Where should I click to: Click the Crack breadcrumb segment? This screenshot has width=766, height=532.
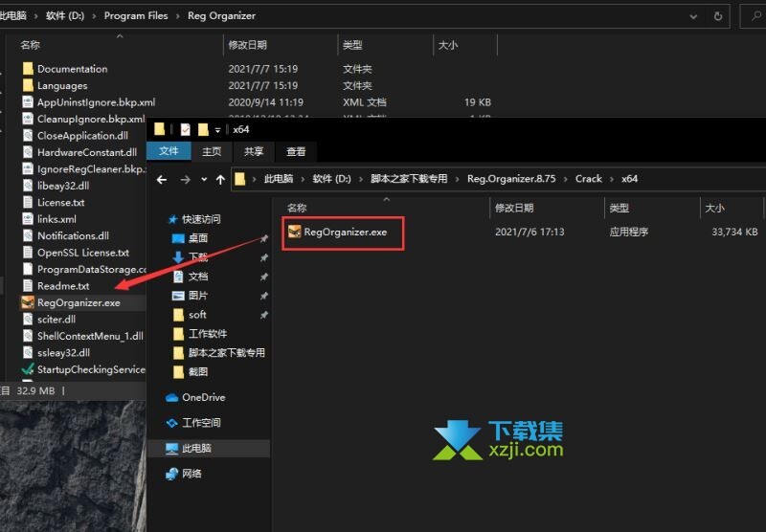(x=588, y=179)
